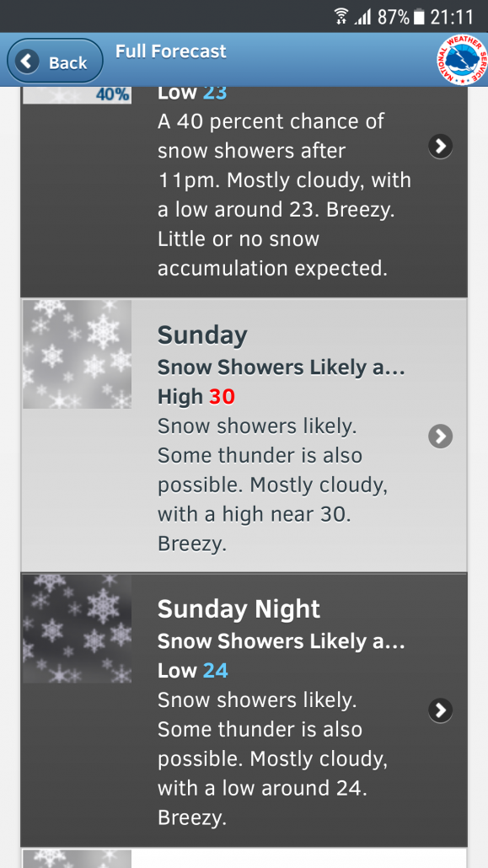Open Sunday's 'Snow Showers Likely a...' summary
Viewport: 488px width, 868px height.
(x=282, y=367)
